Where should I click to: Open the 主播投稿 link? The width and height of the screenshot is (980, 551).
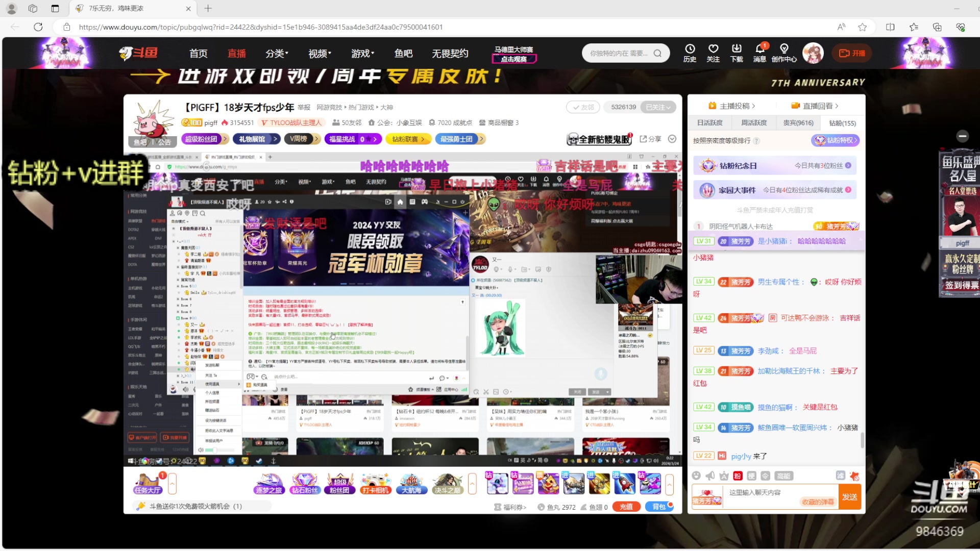[x=731, y=106]
